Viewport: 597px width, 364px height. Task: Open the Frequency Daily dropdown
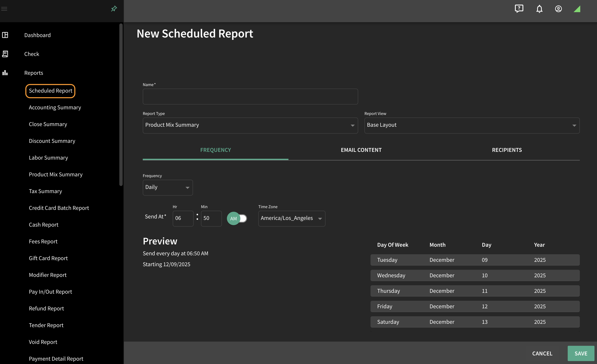coord(168,187)
